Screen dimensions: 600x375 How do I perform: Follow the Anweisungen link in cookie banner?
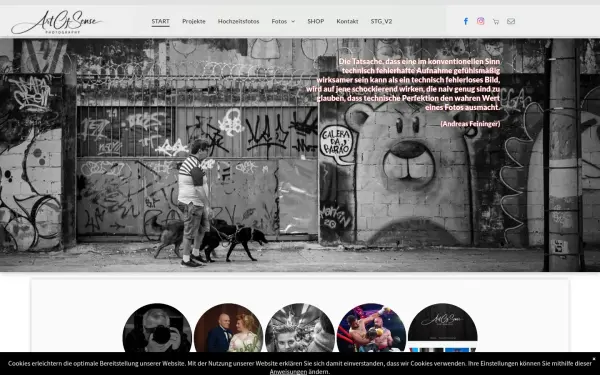(x=288, y=372)
